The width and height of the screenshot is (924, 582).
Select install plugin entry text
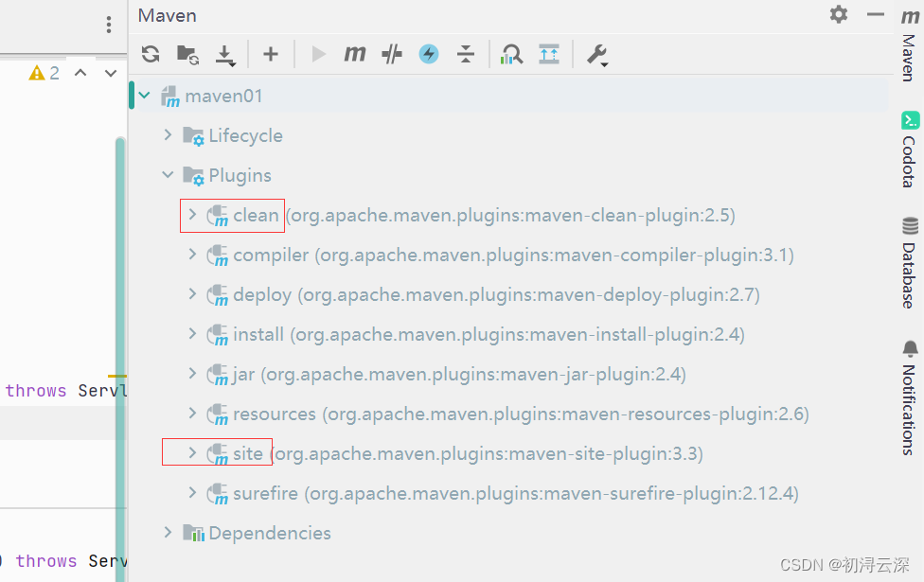point(489,335)
